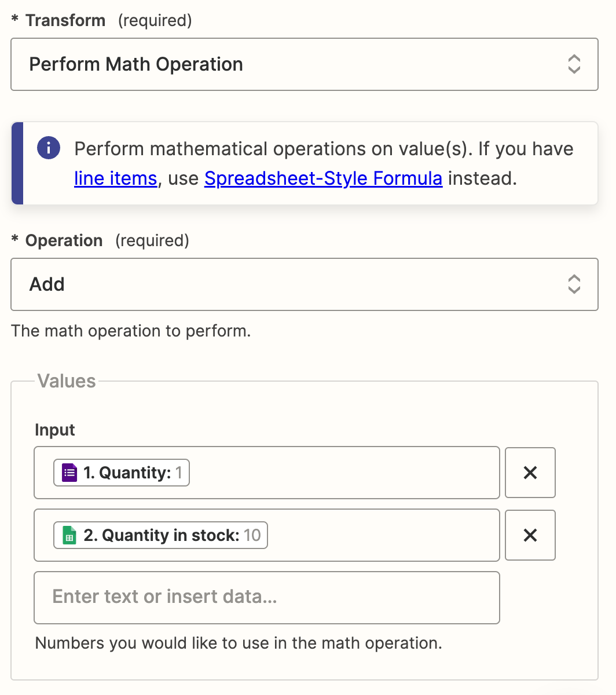
Task: Open the "Spreadsheet-Style Formula" link
Action: [323, 178]
